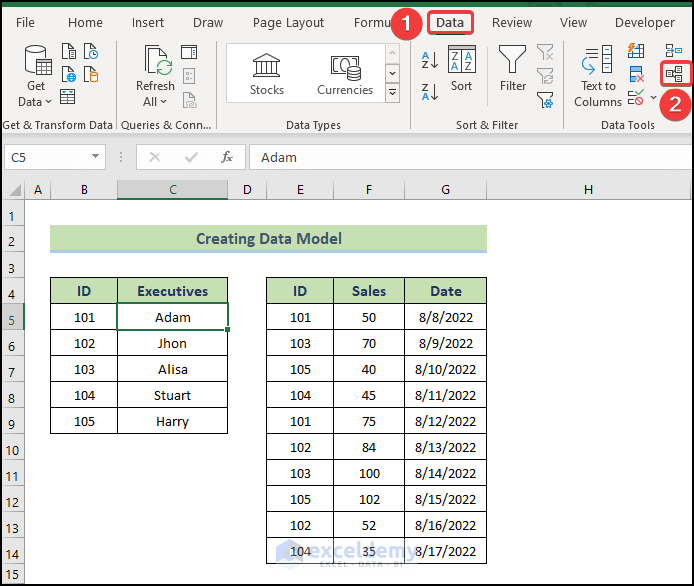Image resolution: width=694 pixels, height=586 pixels.
Task: Click the Sort A to Z icon
Action: [x=430, y=61]
